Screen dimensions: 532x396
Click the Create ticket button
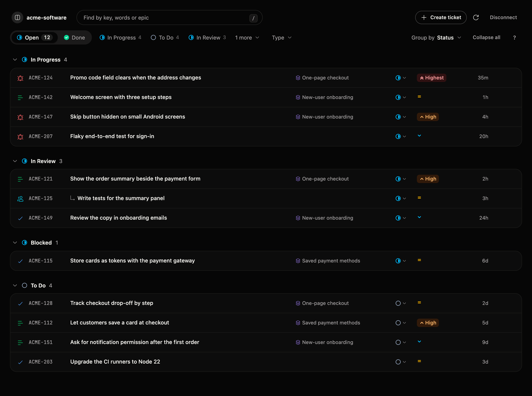point(441,17)
